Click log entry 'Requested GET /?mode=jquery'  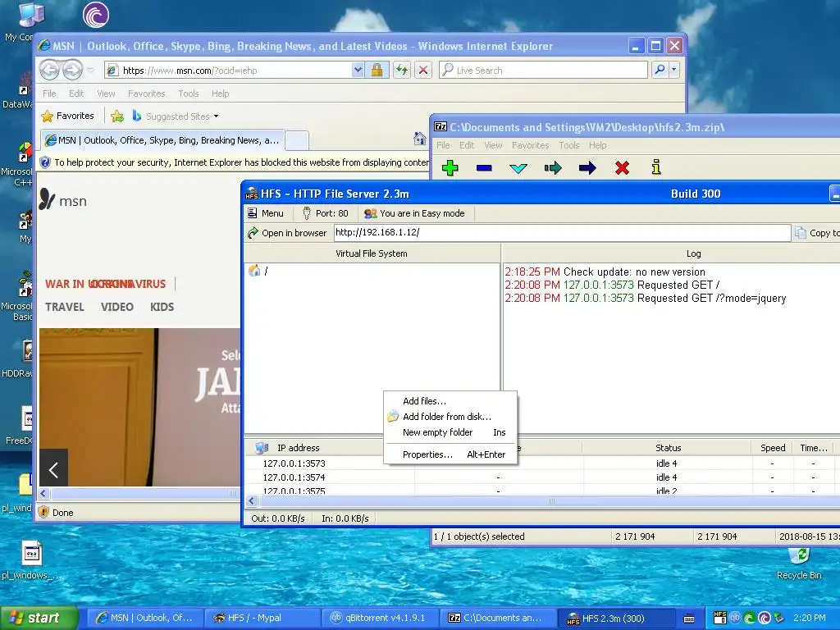pos(711,299)
